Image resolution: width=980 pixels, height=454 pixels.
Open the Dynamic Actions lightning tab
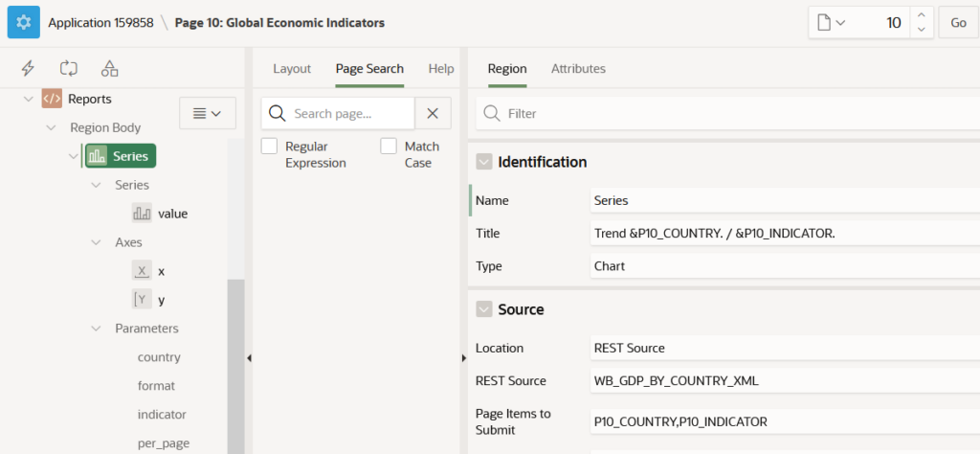click(x=29, y=68)
